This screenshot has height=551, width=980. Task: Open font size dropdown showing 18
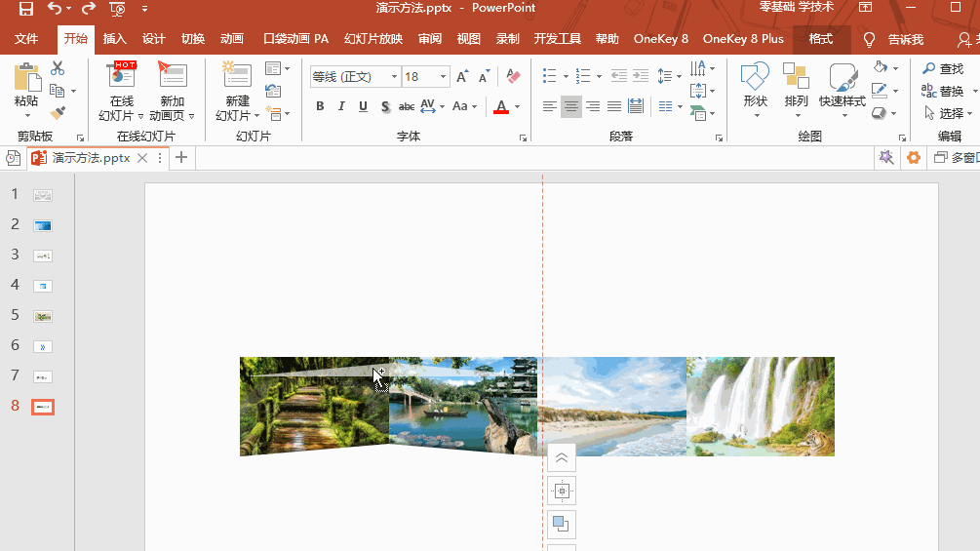pos(443,77)
